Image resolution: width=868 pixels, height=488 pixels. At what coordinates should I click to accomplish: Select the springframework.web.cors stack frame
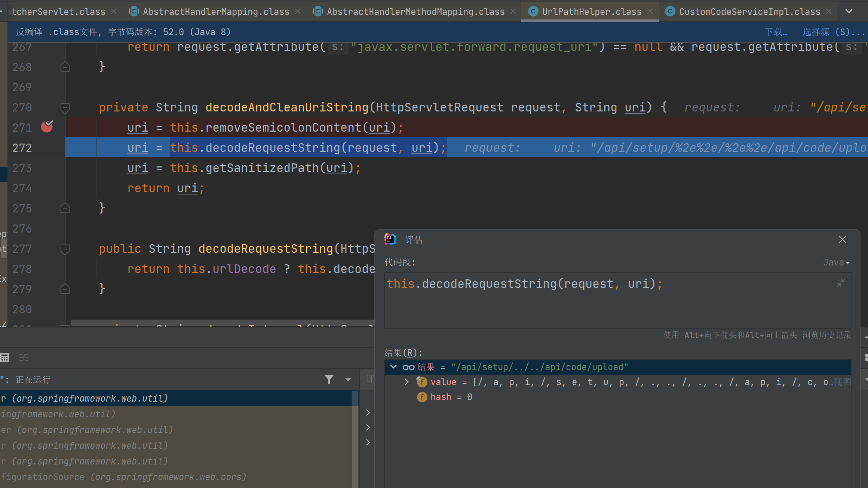pyautogui.click(x=123, y=477)
